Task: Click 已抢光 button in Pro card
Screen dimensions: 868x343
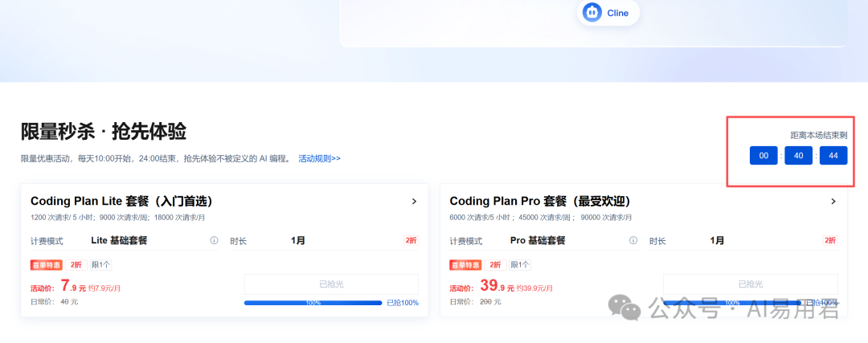Action: 750,284
